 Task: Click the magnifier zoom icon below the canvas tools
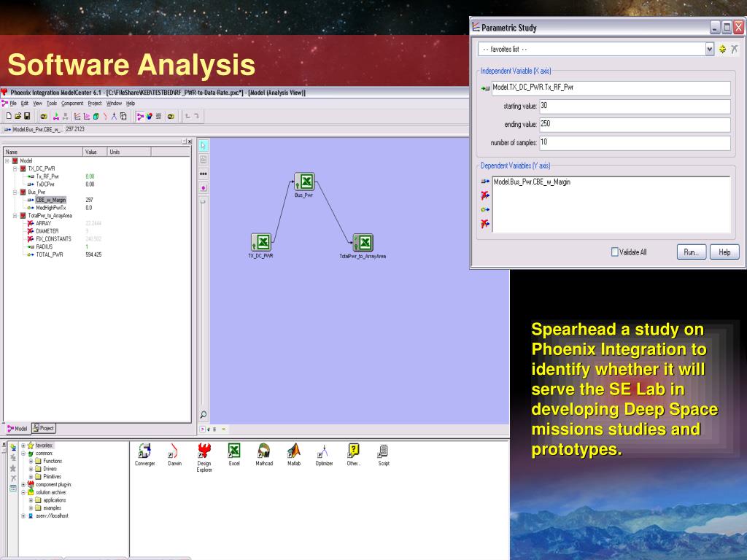204,415
